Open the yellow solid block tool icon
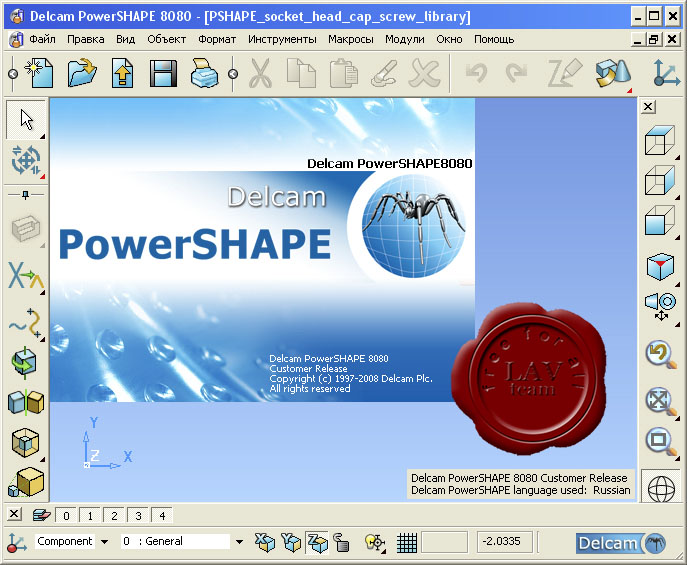 tap(26, 481)
